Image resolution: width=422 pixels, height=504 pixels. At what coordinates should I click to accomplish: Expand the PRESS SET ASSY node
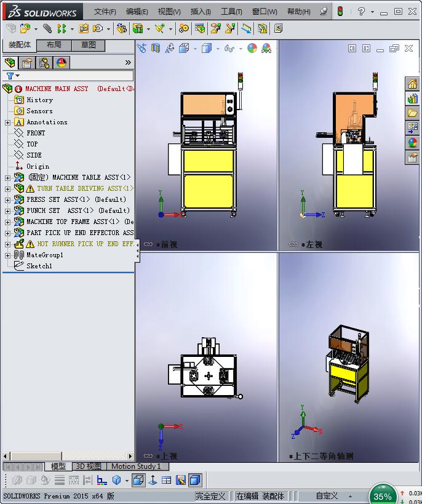pyautogui.click(x=7, y=200)
